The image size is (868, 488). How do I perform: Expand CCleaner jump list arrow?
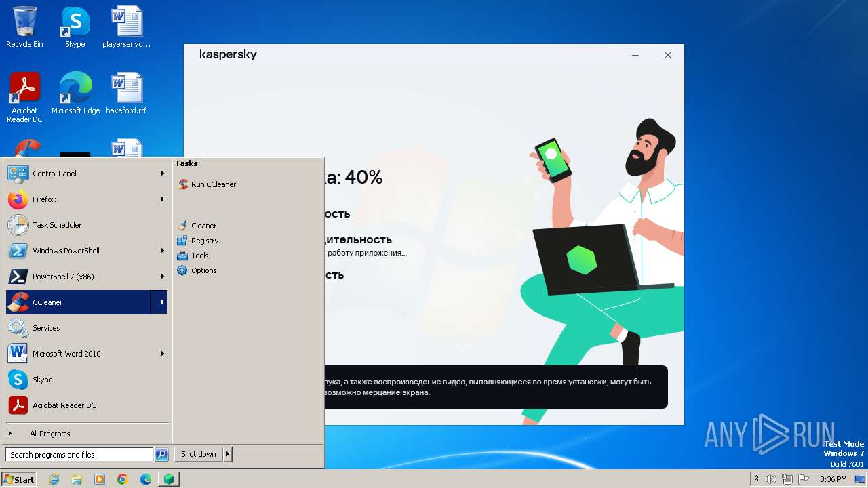tap(159, 302)
